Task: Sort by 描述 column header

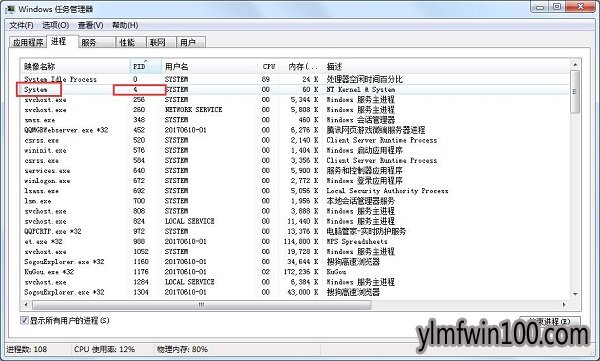Action: tap(446, 66)
